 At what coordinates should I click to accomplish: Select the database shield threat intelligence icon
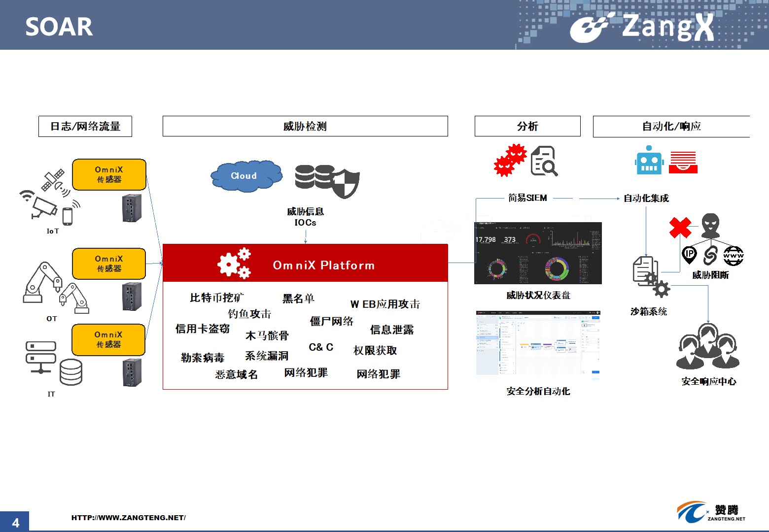click(x=327, y=181)
